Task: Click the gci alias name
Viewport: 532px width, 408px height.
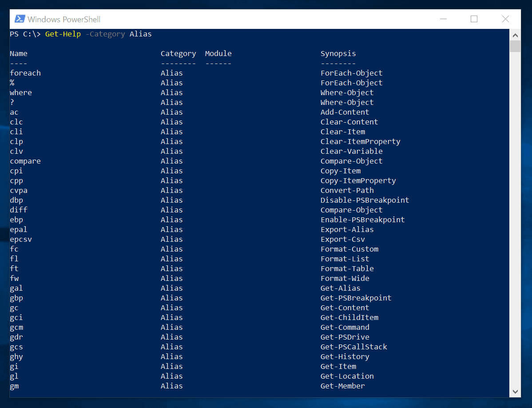Action: tap(16, 318)
